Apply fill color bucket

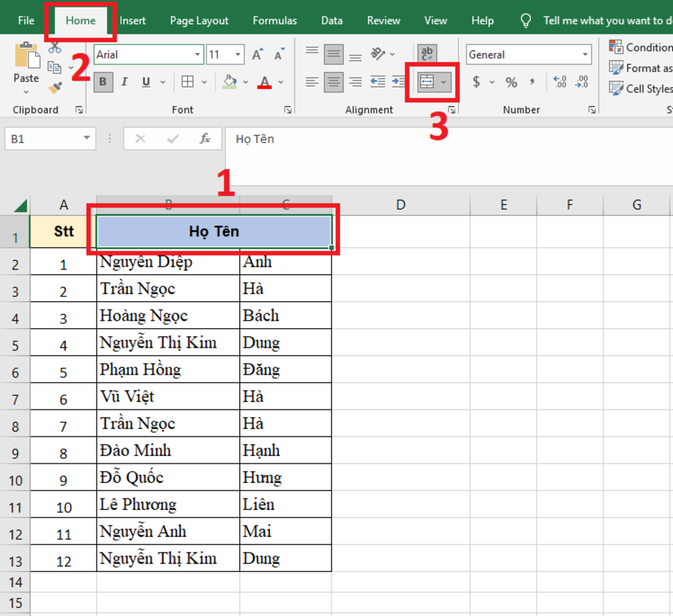tap(230, 81)
